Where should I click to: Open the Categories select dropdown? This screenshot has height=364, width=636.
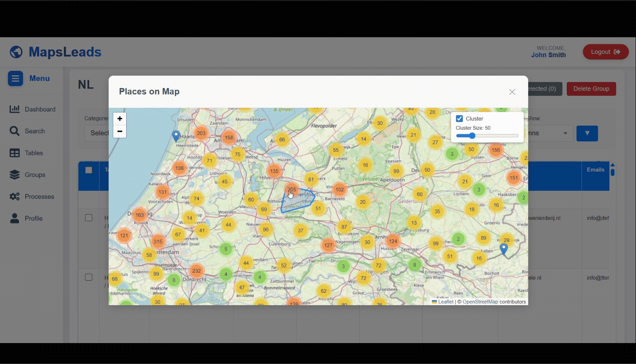coord(97,133)
